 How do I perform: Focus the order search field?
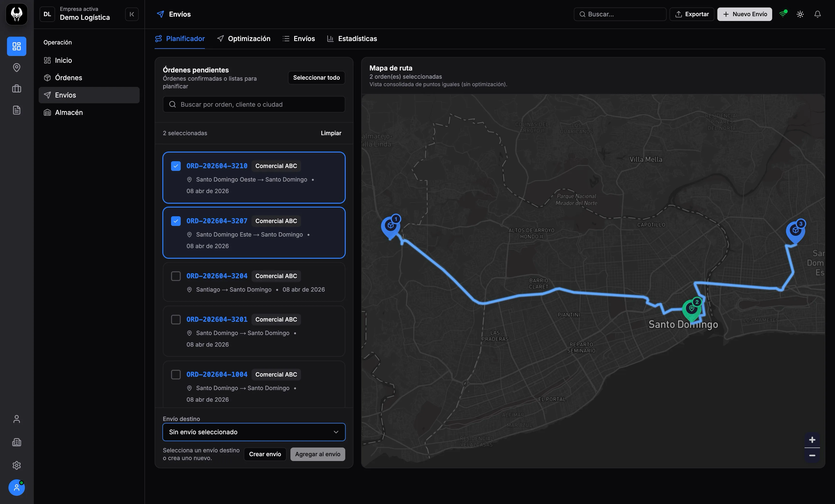254,104
